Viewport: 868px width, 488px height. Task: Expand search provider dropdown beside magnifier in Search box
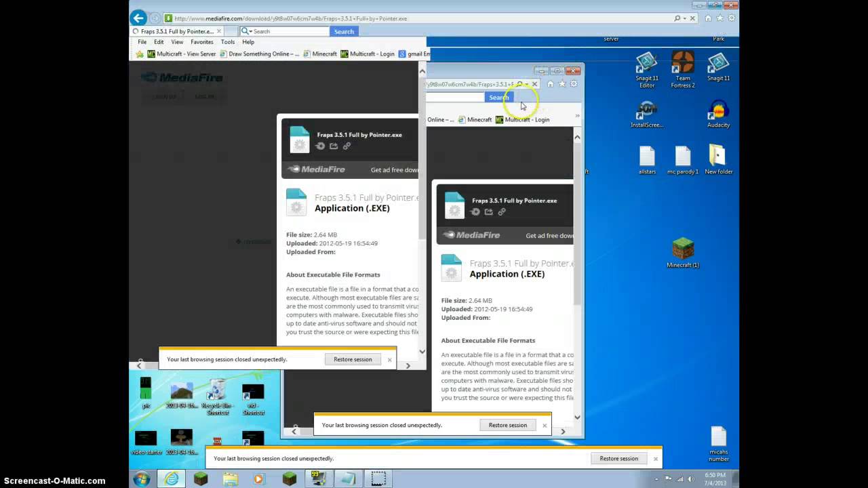pyautogui.click(x=250, y=31)
